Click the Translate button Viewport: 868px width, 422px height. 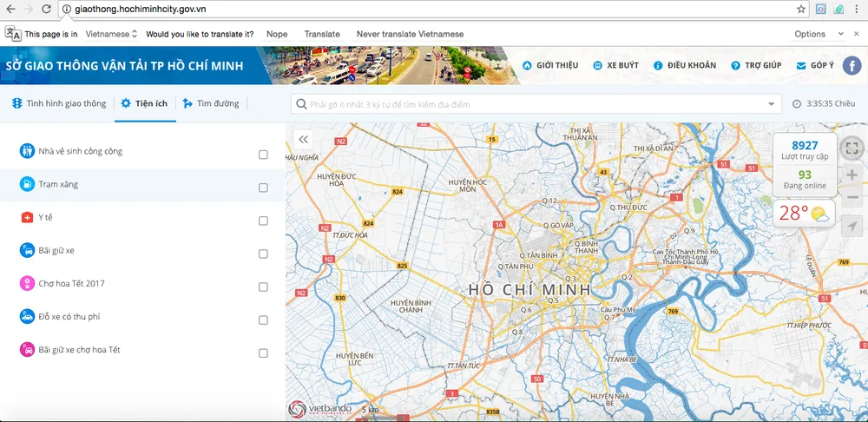click(x=322, y=34)
